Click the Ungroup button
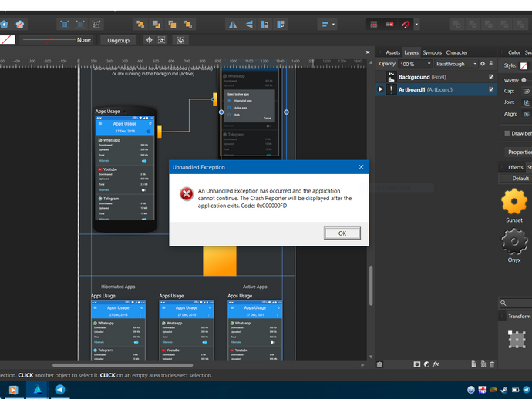This screenshot has height=399, width=532. click(x=118, y=40)
